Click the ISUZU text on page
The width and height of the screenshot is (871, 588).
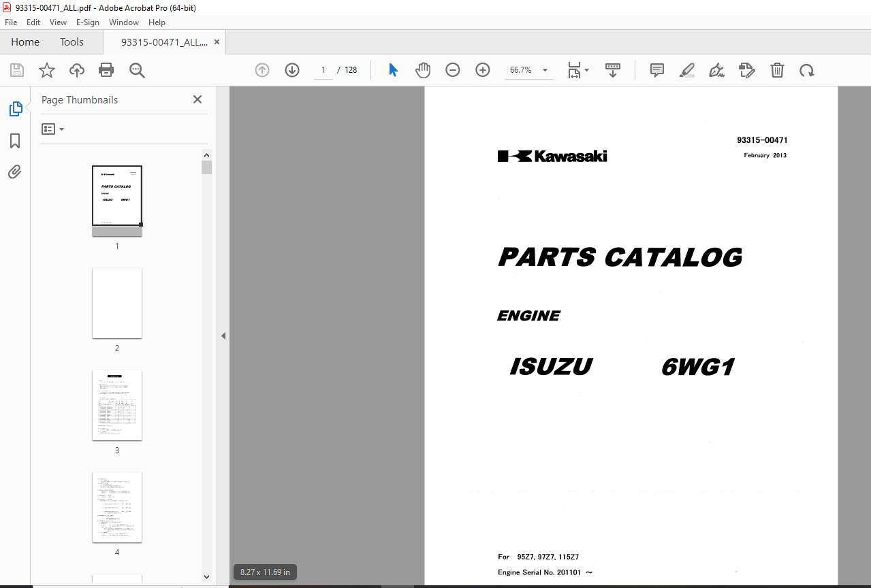click(x=551, y=367)
